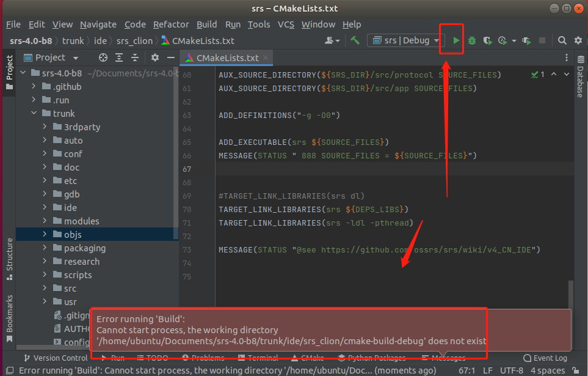Click the locate opened file crosshair icon
Screen dimensions: 588x376
point(103,57)
